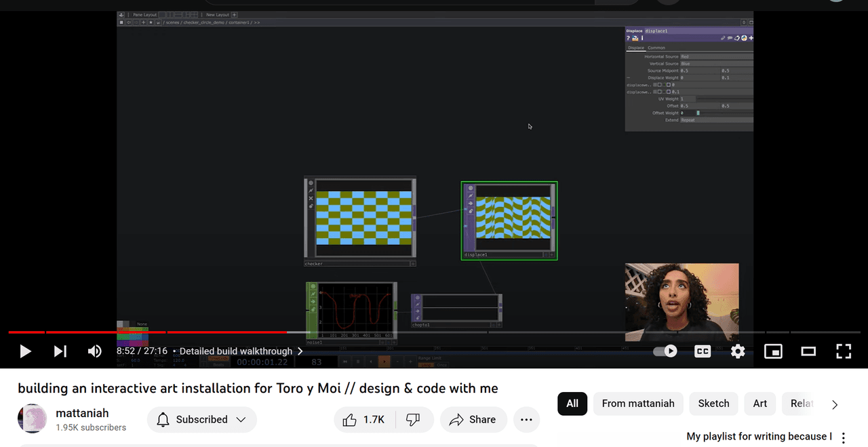Viewport: 868px width, 447px height.
Task: Skip to the next video
Action: coord(60,351)
